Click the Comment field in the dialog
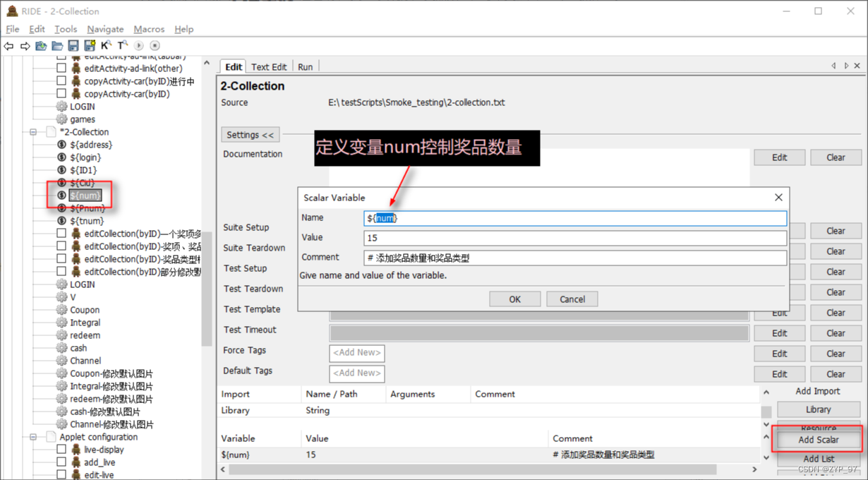 click(x=575, y=258)
